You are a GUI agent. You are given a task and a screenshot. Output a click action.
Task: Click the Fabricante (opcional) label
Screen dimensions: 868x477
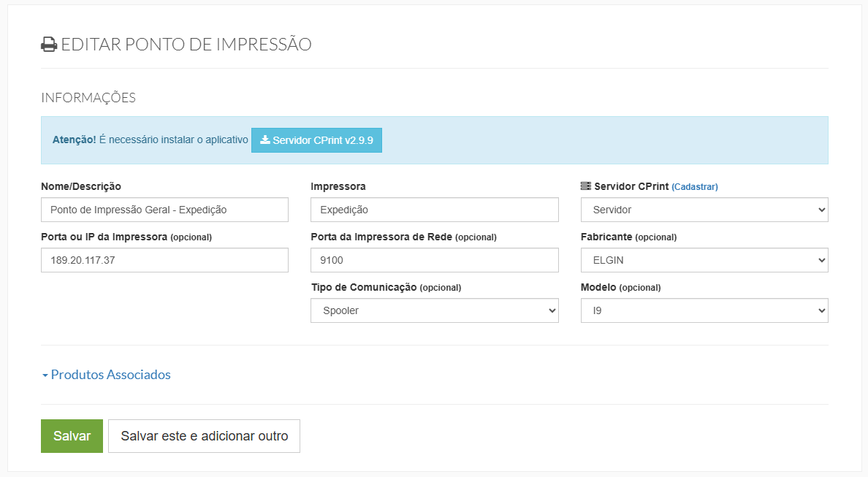click(629, 237)
